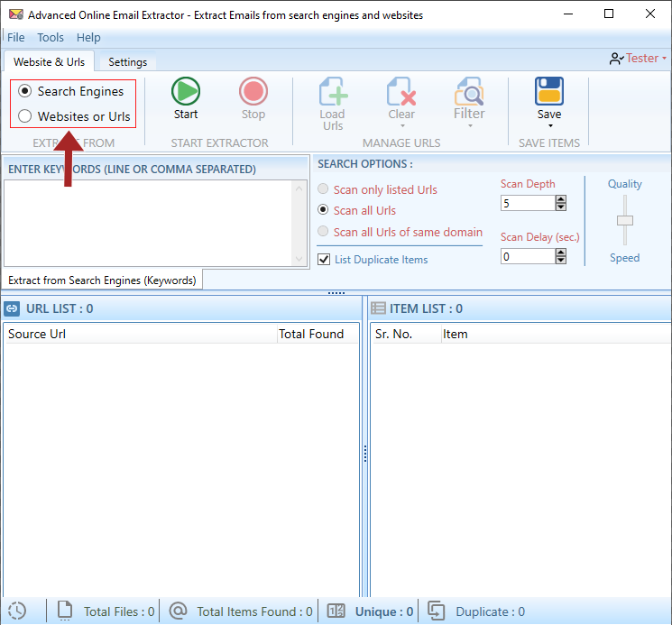
Task: Open the Tester account dropdown arrow
Action: (x=664, y=59)
